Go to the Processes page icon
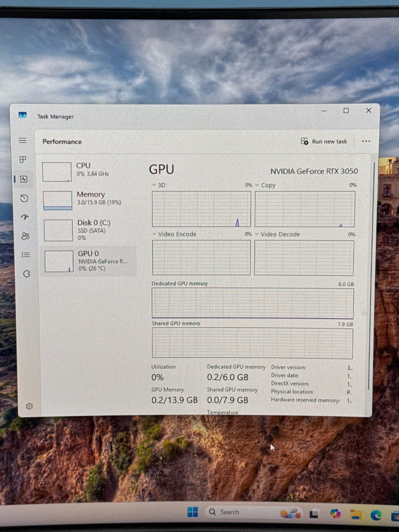 click(23, 160)
